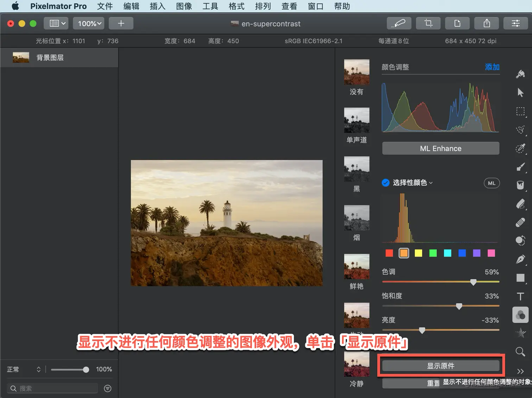The image size is (532, 398).
Task: Open the 格式 menu
Action: click(x=236, y=6)
